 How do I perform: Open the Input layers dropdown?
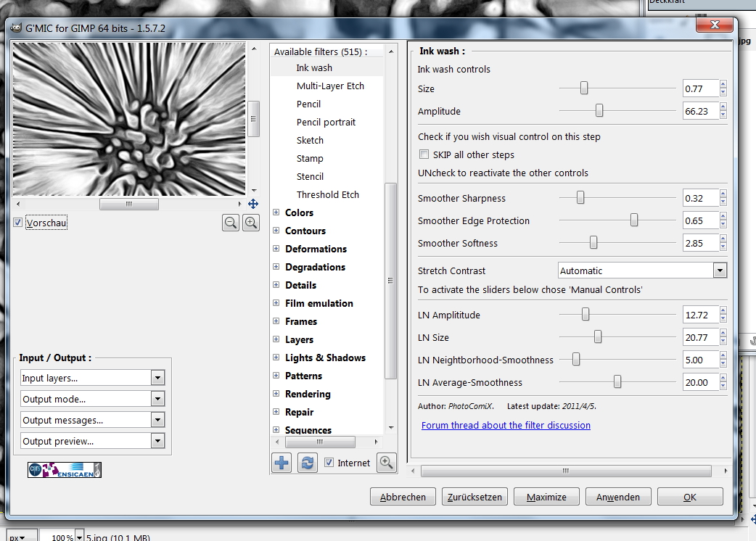pyautogui.click(x=157, y=378)
